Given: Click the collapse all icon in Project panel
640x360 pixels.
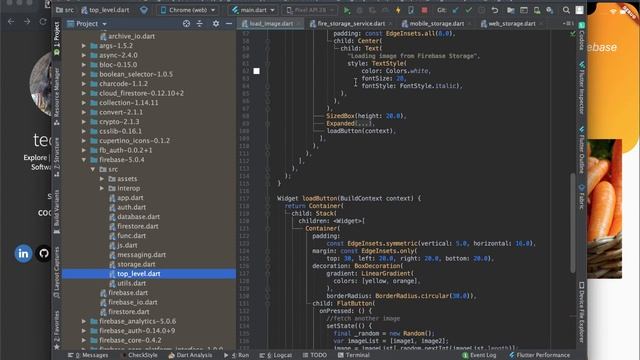Looking at the screenshot, I should [200, 24].
